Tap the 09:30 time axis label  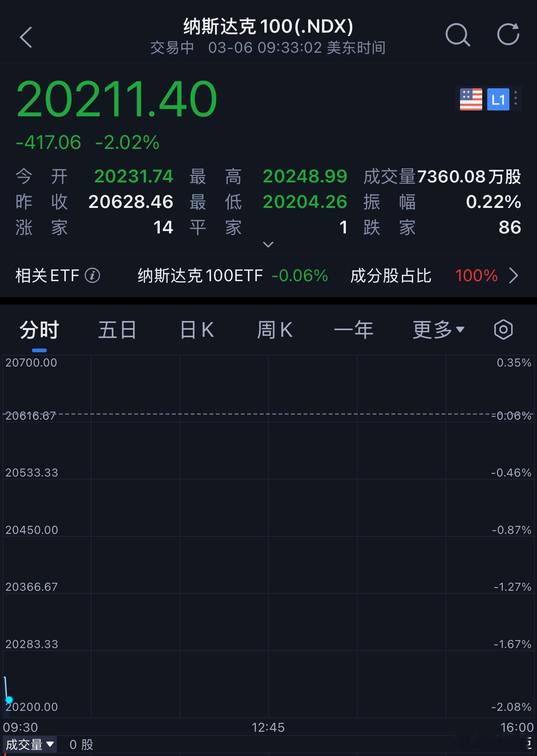pos(20,728)
